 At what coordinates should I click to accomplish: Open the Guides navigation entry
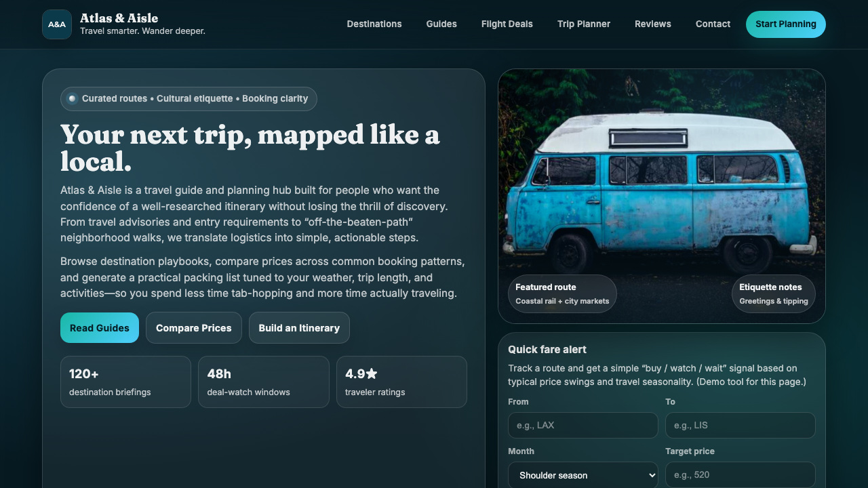(441, 24)
